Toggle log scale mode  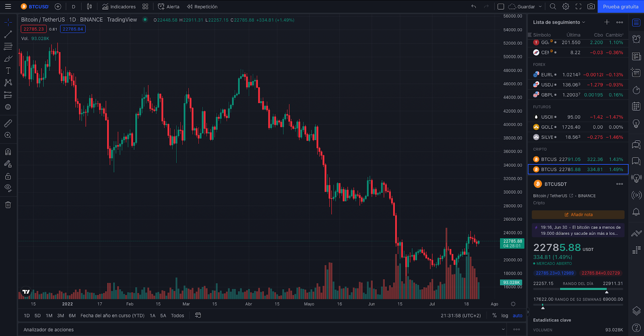[505, 315]
